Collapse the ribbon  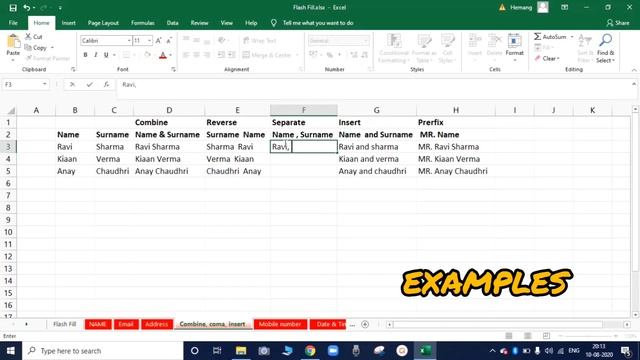coord(634,70)
